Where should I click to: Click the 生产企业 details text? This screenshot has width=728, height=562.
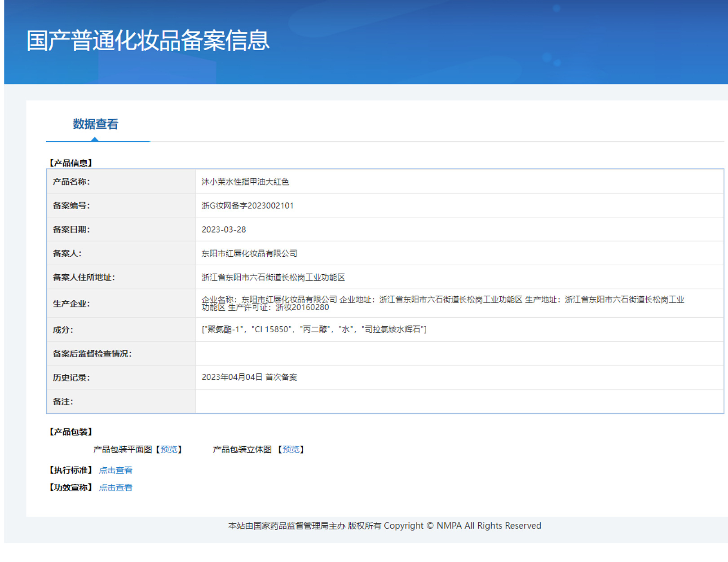point(442,303)
